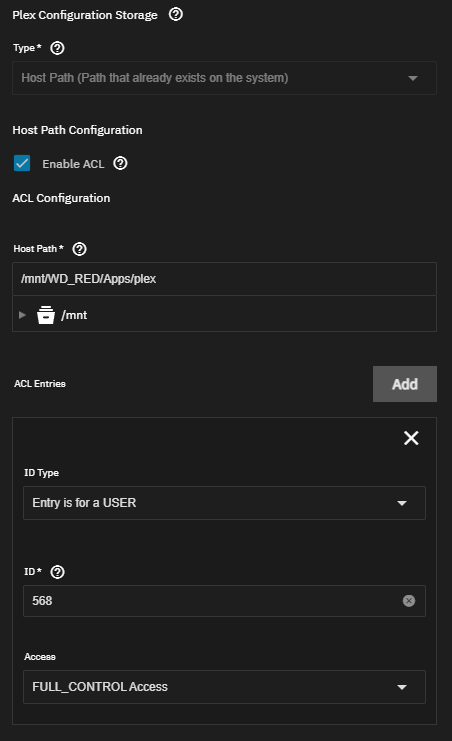Open the ID Type dropdown
452x741 pixels.
pyautogui.click(x=224, y=503)
